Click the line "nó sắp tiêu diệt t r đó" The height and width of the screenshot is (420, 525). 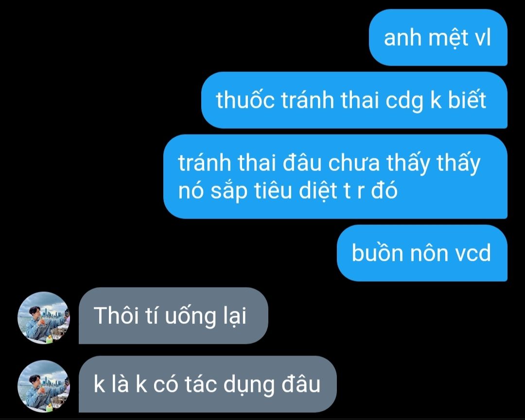(x=288, y=192)
